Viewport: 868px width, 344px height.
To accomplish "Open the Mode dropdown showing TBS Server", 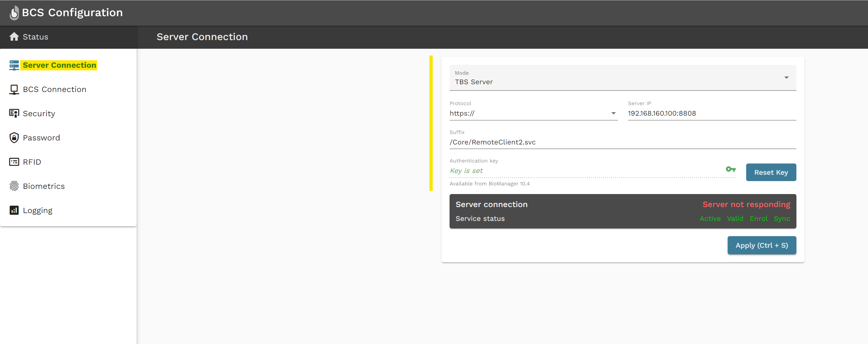I will point(623,78).
